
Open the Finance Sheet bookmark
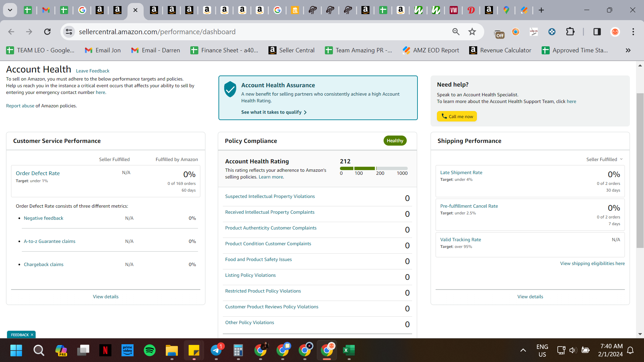pos(224,50)
